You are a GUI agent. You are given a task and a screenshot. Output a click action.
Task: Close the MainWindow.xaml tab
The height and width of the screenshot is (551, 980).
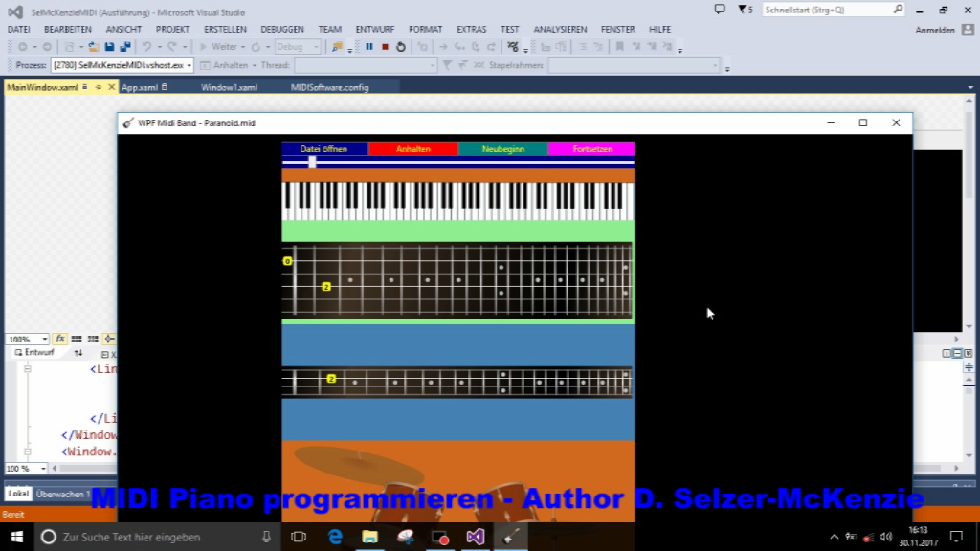(x=111, y=87)
